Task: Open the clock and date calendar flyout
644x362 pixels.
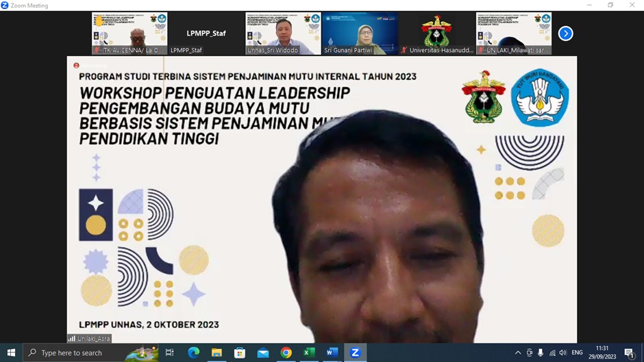Action: [x=602, y=352]
